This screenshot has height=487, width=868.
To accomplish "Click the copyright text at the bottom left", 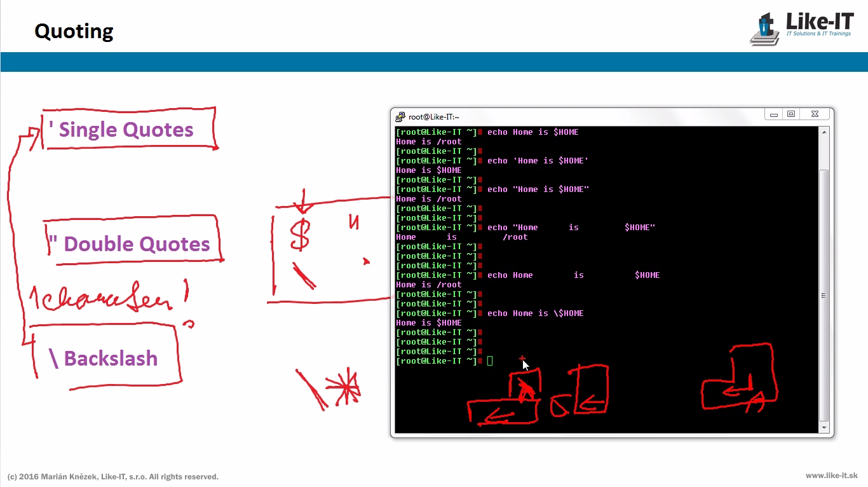I will pyautogui.click(x=113, y=477).
